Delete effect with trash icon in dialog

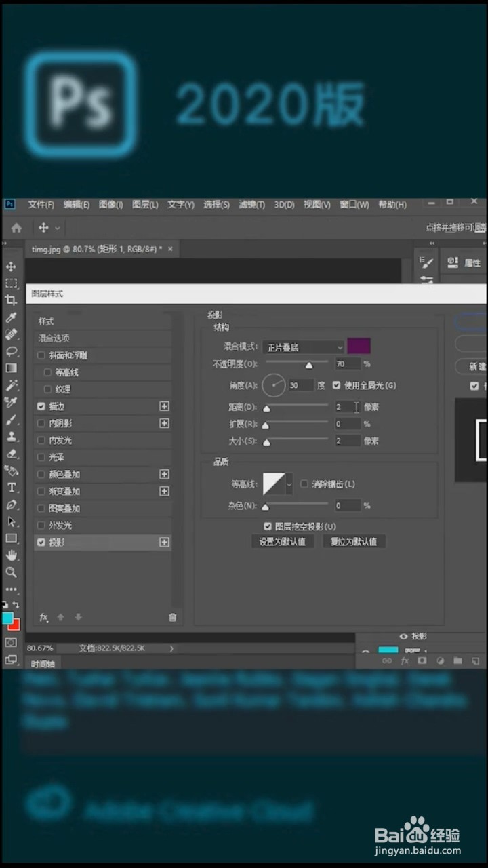172,617
